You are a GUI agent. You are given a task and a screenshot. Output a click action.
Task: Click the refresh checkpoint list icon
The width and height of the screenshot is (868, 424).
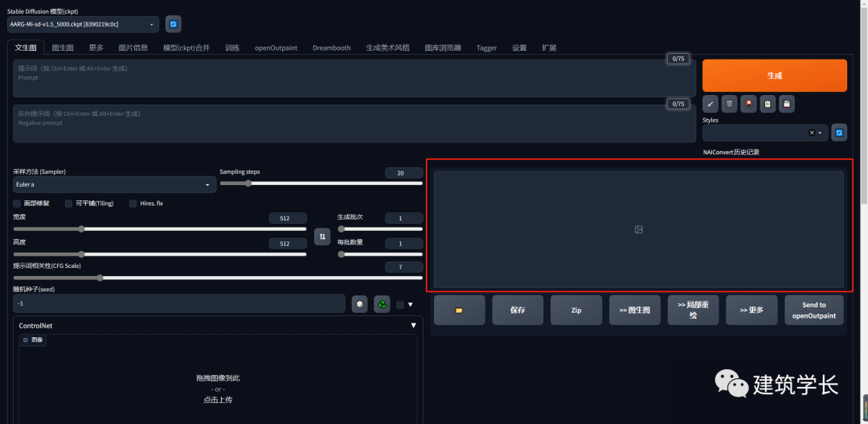(174, 24)
